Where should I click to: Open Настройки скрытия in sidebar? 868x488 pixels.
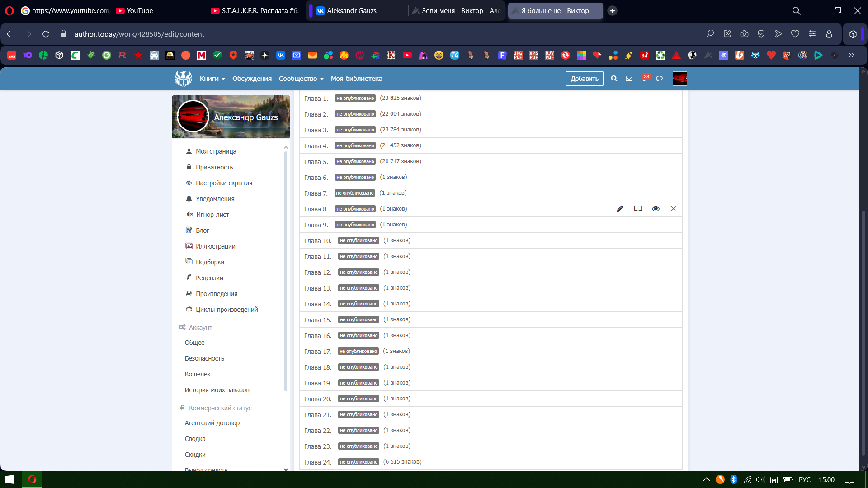[224, 183]
